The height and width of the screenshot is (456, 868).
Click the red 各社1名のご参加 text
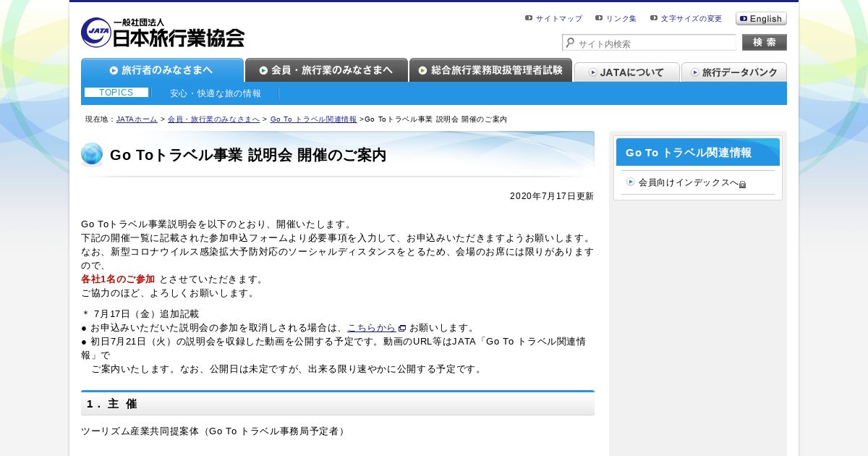click(x=118, y=279)
